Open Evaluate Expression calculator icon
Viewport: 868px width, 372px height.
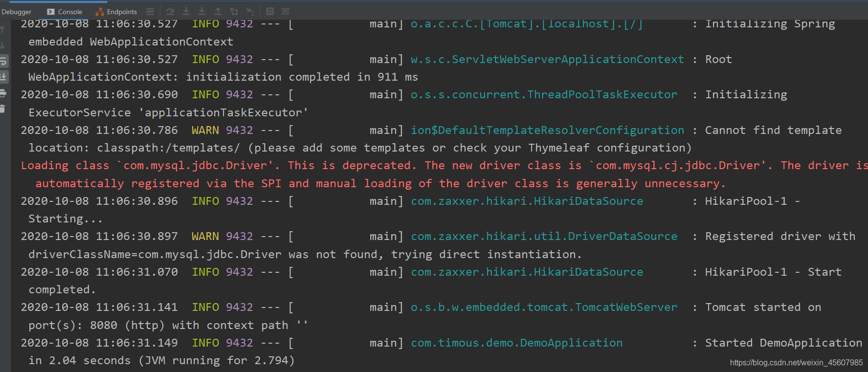[270, 11]
